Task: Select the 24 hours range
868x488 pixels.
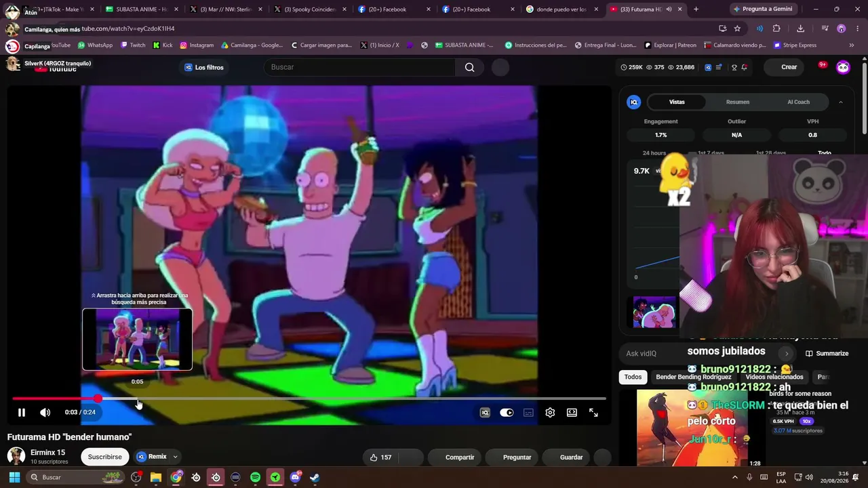Action: point(654,153)
